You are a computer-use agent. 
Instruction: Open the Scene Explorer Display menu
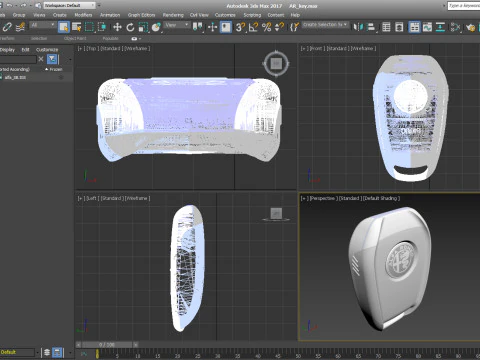tap(7, 50)
